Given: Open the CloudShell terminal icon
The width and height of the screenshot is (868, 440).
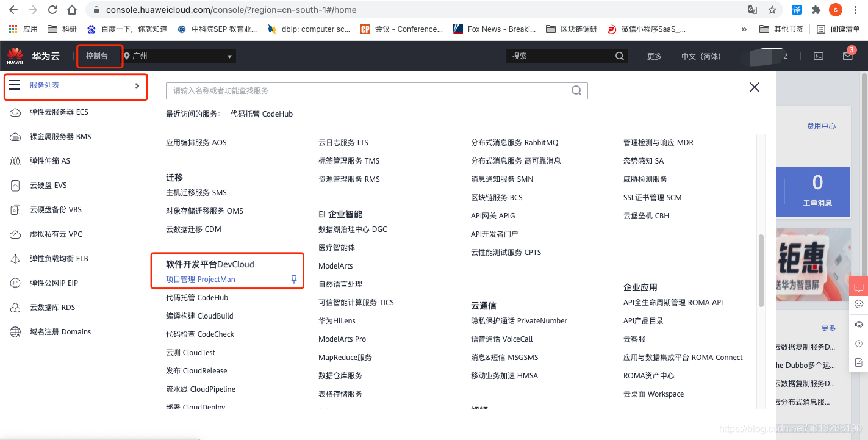Looking at the screenshot, I should 819,56.
